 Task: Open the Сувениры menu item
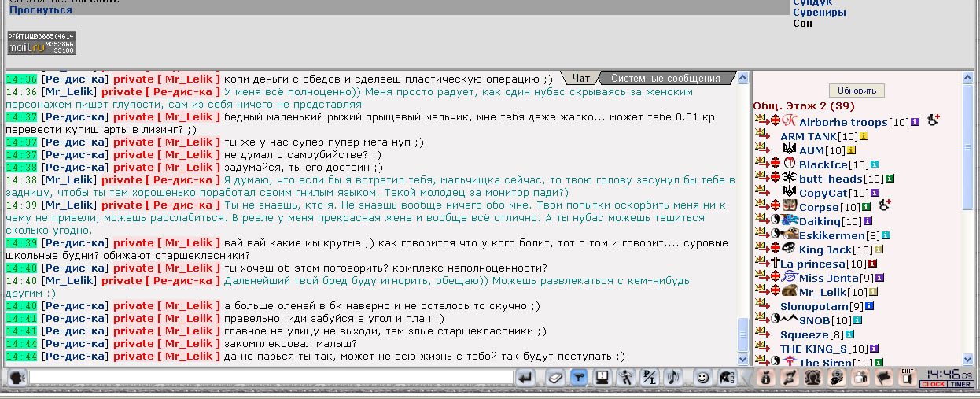820,13
